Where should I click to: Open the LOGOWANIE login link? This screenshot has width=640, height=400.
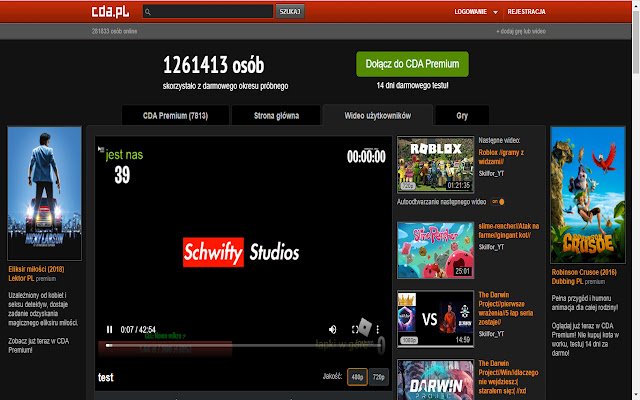[x=471, y=12]
